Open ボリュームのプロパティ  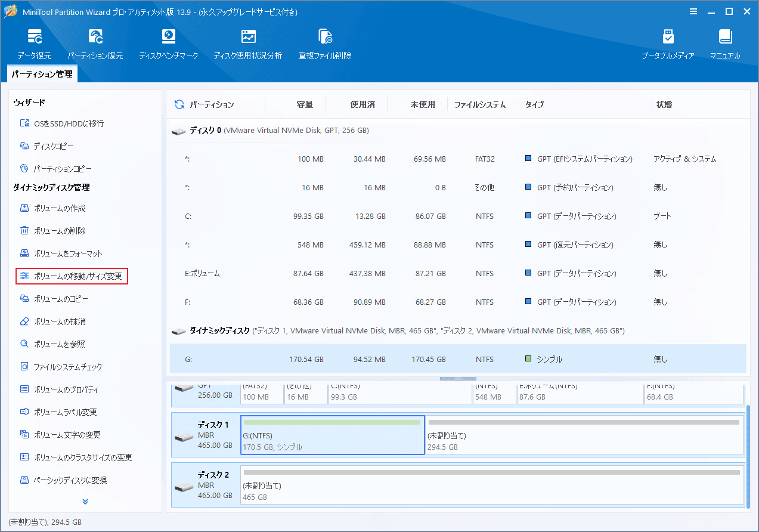(x=59, y=389)
